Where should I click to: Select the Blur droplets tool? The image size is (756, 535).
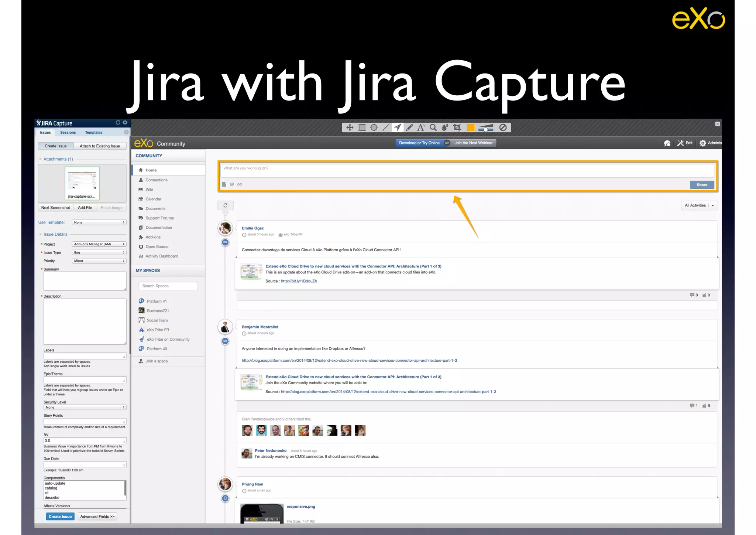pyautogui.click(x=445, y=127)
